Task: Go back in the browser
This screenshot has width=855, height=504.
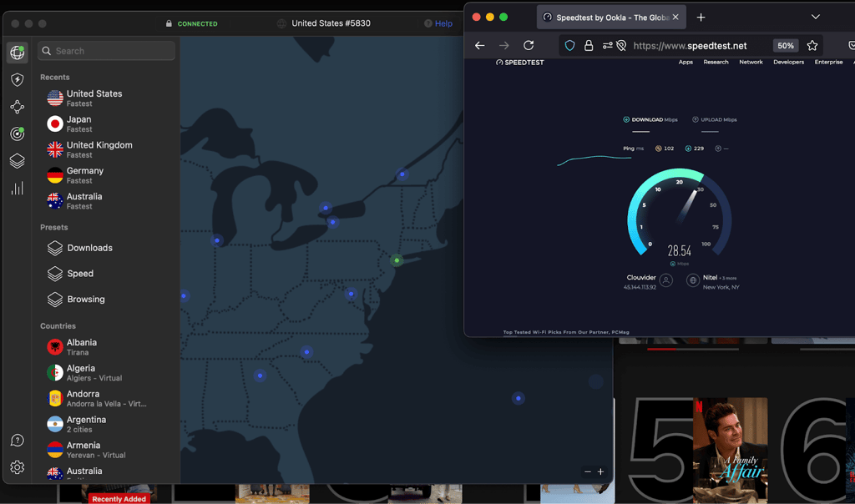Action: pyautogui.click(x=480, y=46)
